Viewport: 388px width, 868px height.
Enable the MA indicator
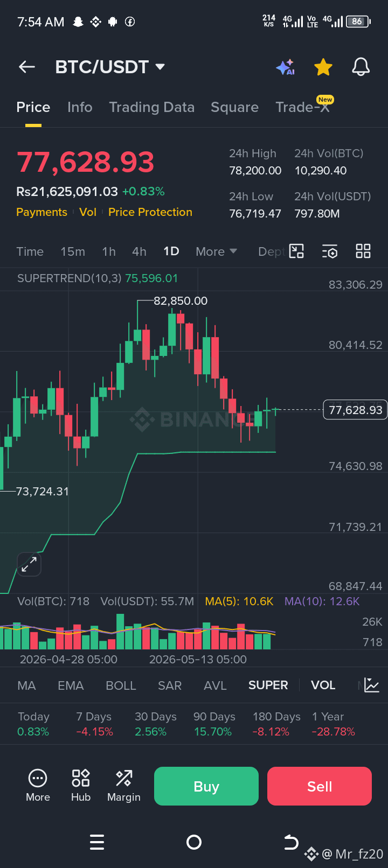pos(26,685)
